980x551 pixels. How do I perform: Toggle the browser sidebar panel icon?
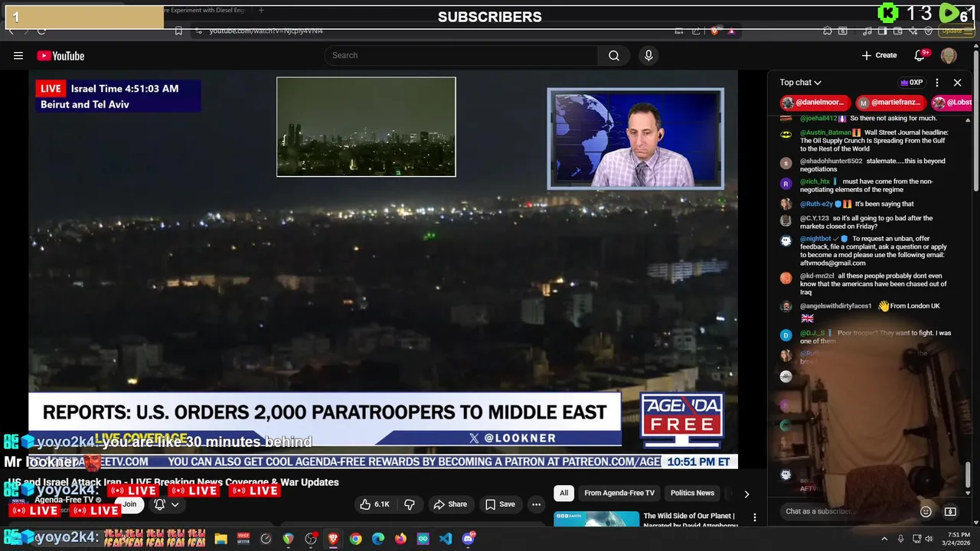[882, 31]
